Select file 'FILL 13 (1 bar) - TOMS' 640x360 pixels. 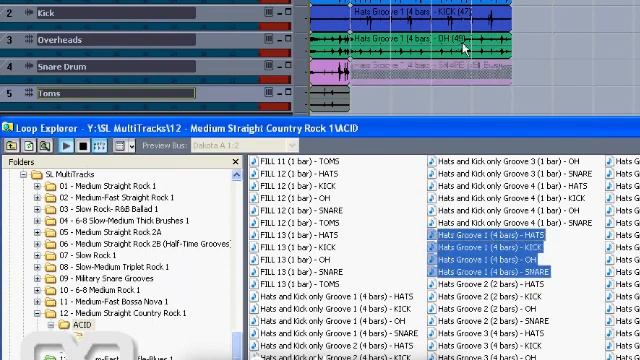tap(300, 284)
